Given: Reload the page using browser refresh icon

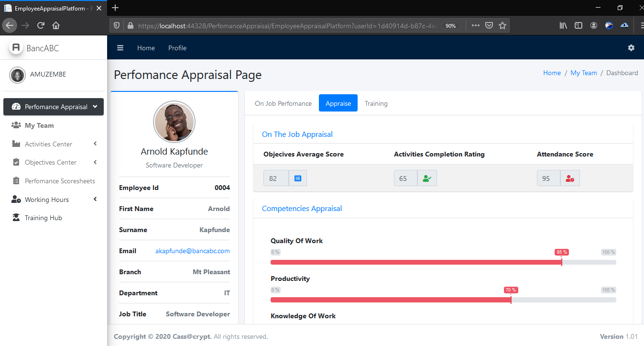Looking at the screenshot, I should (41, 26).
